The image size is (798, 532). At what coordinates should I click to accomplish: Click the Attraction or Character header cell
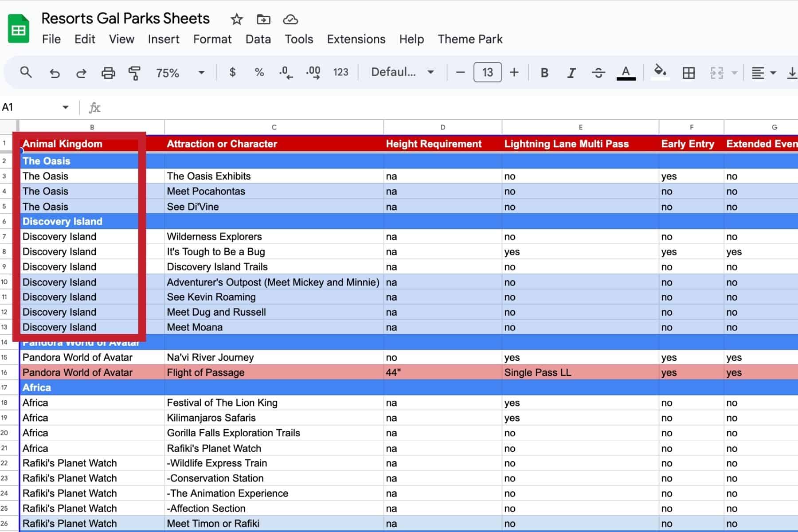(274, 144)
